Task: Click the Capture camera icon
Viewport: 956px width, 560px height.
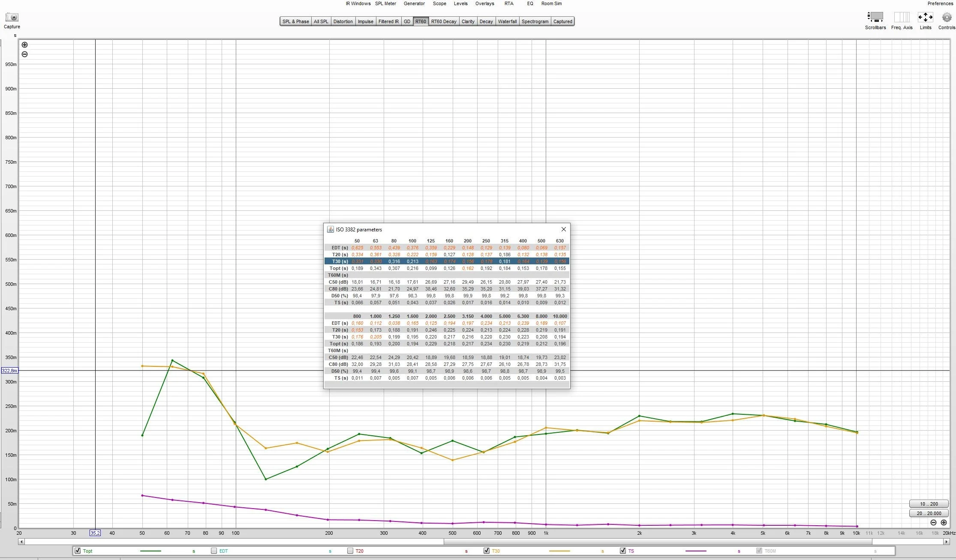Action: point(12,17)
